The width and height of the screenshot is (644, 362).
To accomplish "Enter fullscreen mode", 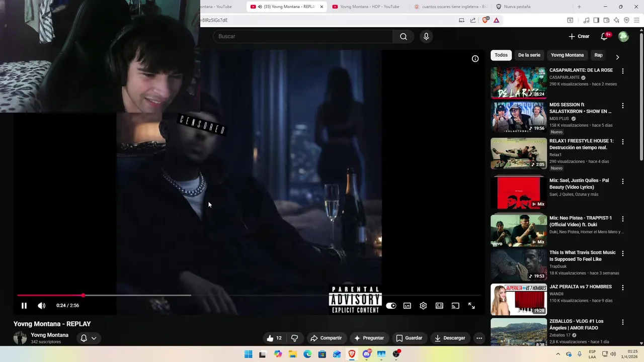I will coord(471,306).
